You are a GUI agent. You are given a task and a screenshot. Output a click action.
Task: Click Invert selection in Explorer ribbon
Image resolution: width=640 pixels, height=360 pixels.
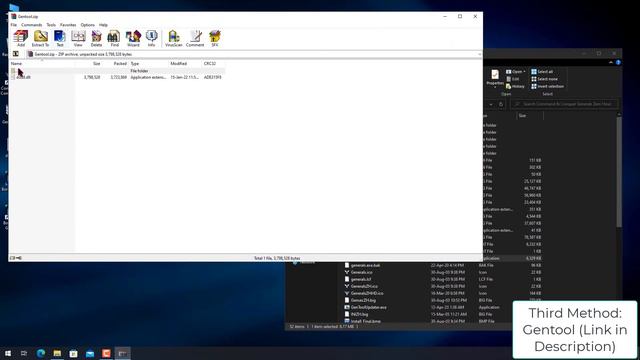pos(548,86)
